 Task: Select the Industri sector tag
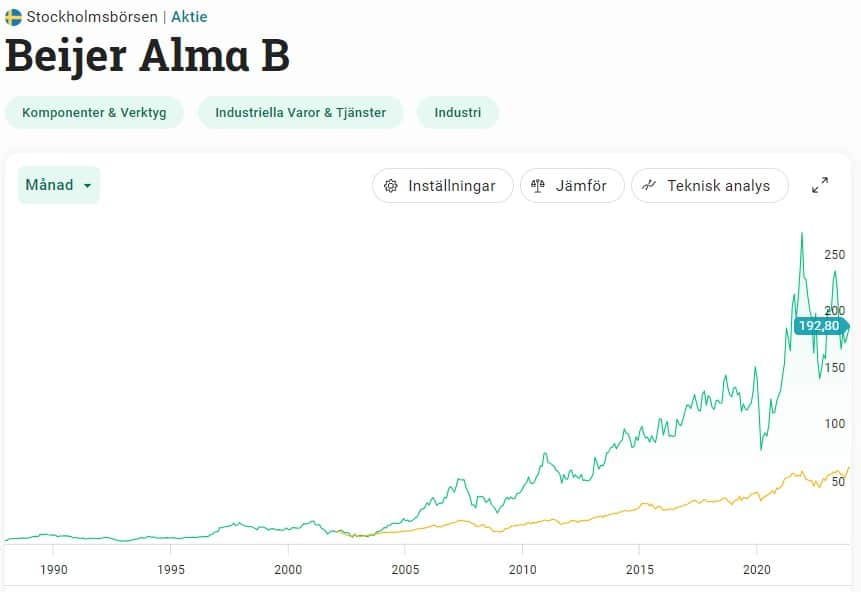coord(457,112)
